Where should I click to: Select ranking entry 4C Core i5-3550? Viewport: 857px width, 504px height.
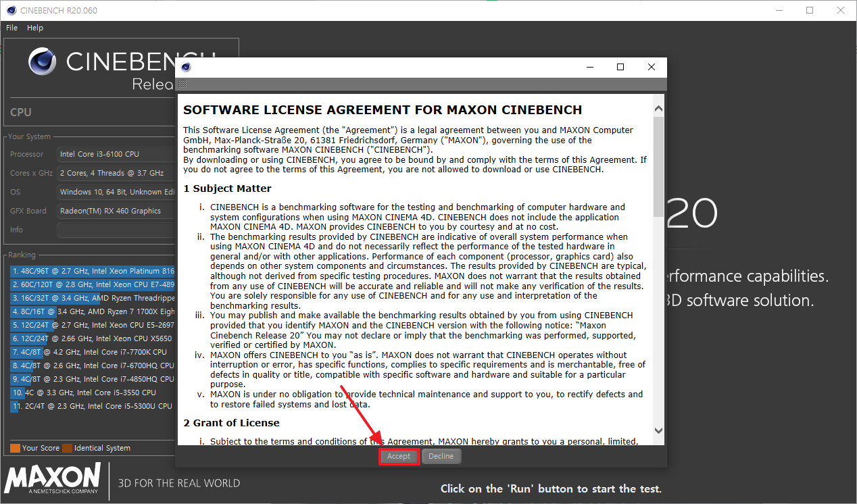tap(93, 393)
